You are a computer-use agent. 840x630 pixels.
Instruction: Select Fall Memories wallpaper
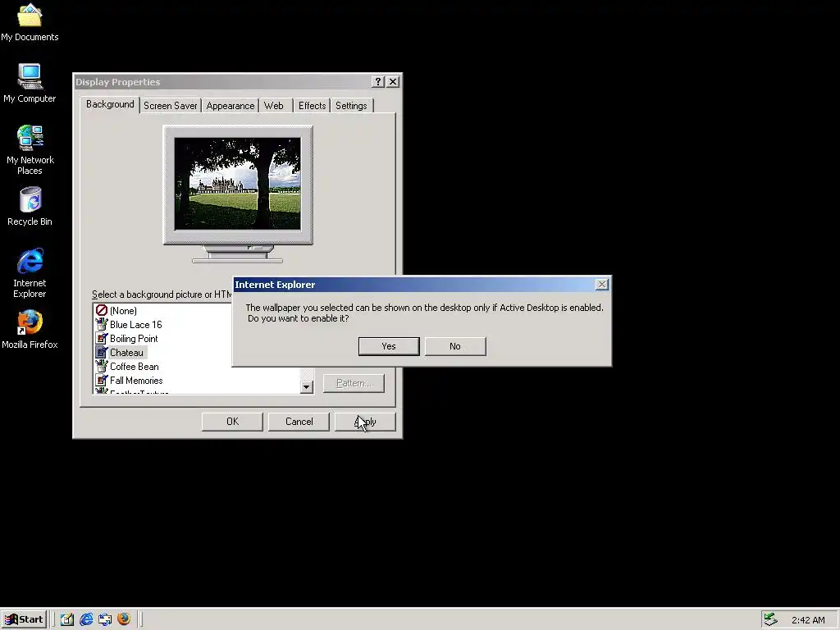pyautogui.click(x=136, y=381)
